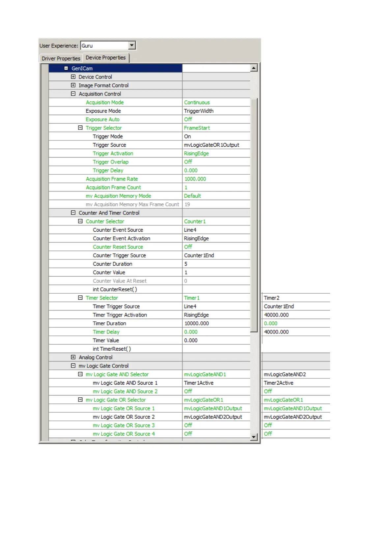
Task: Click the Timer1 selector value
Action: click(x=192, y=298)
